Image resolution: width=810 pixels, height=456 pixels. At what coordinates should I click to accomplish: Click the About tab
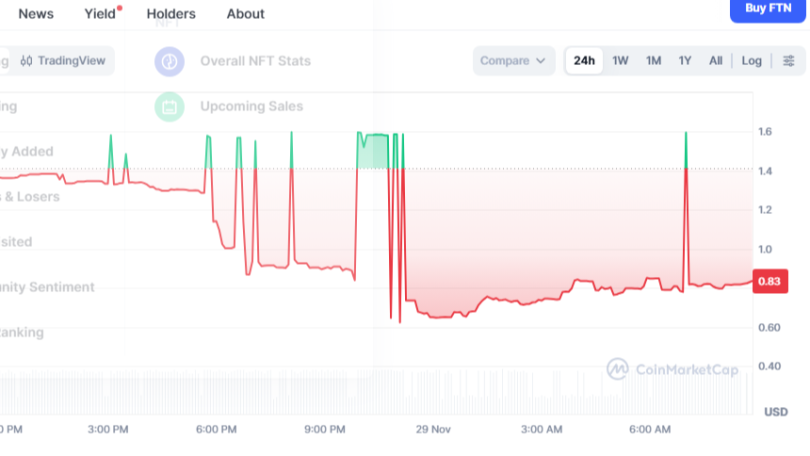point(245,14)
